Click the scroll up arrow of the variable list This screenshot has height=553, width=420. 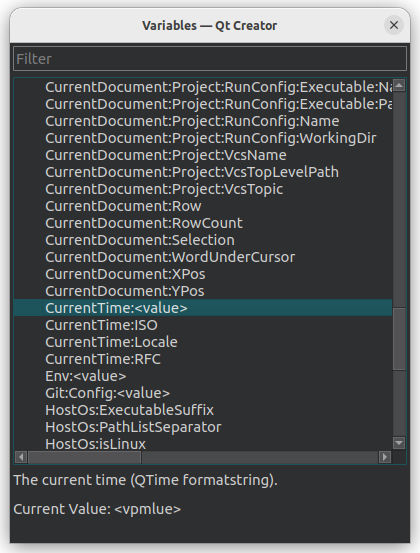399,85
